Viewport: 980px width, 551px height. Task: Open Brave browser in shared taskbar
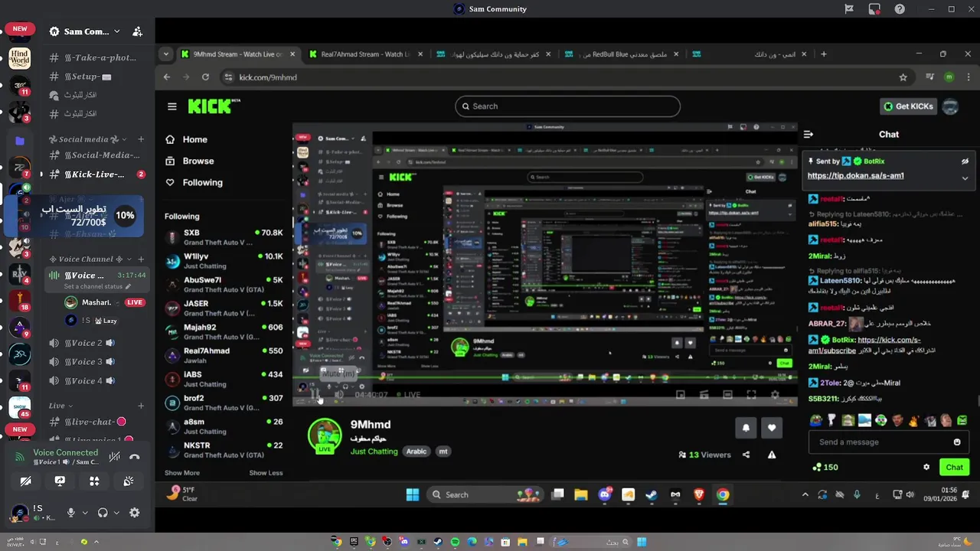coord(699,494)
